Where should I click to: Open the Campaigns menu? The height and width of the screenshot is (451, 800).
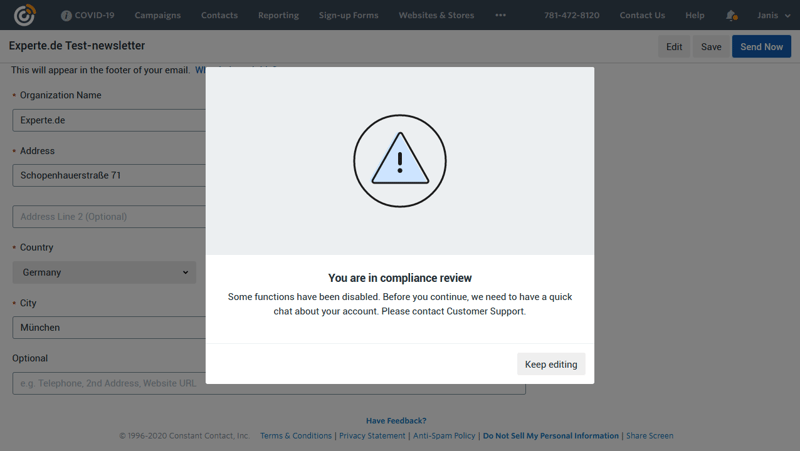(x=157, y=16)
